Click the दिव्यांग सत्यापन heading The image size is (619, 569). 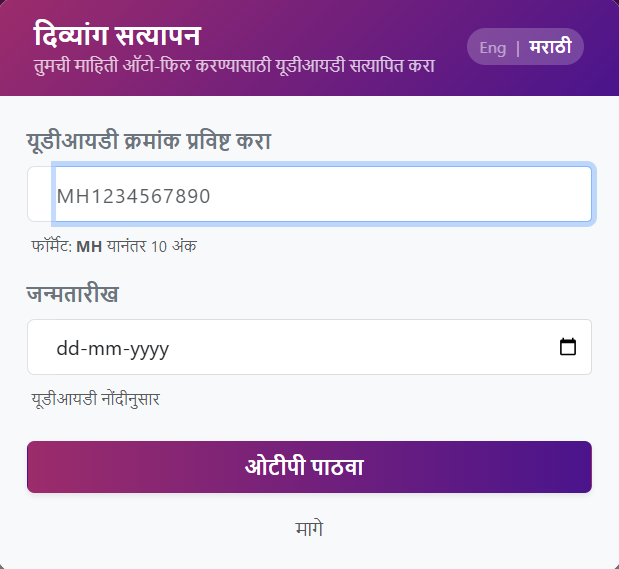pos(117,35)
